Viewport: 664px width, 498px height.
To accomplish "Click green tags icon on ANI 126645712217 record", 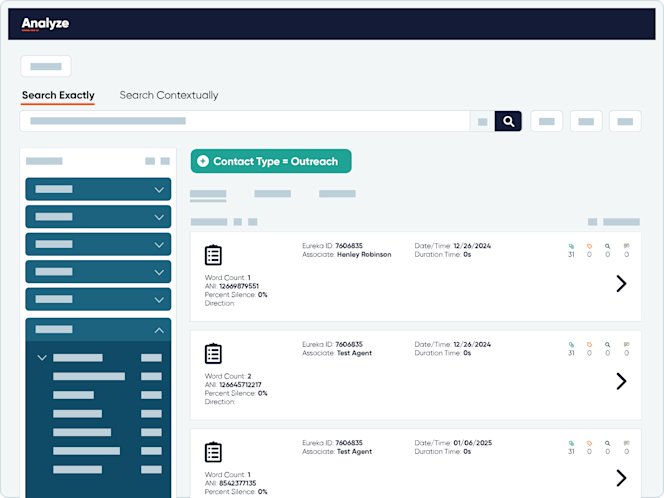I will coord(571,345).
